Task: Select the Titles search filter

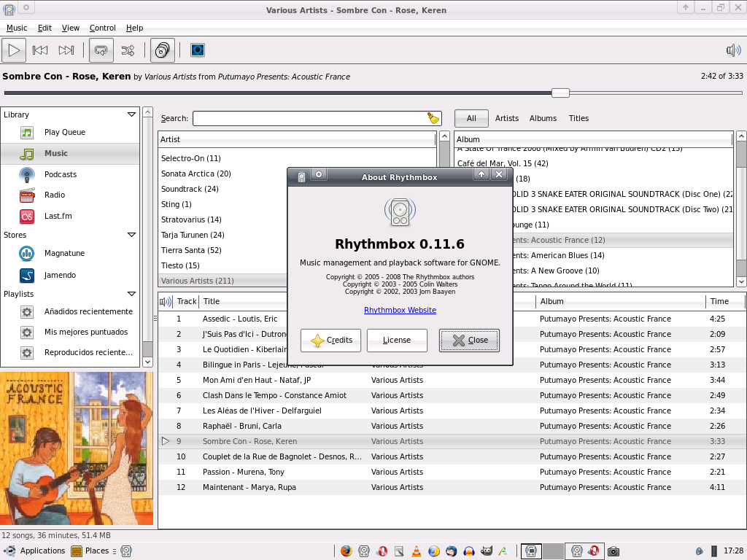Action: pyautogui.click(x=578, y=118)
